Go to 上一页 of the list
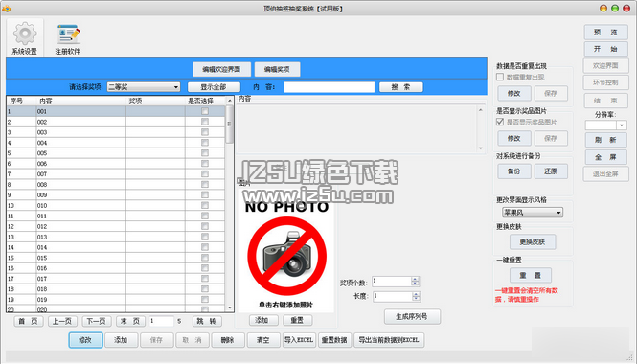The height and width of the screenshot is (364, 637). click(x=62, y=321)
